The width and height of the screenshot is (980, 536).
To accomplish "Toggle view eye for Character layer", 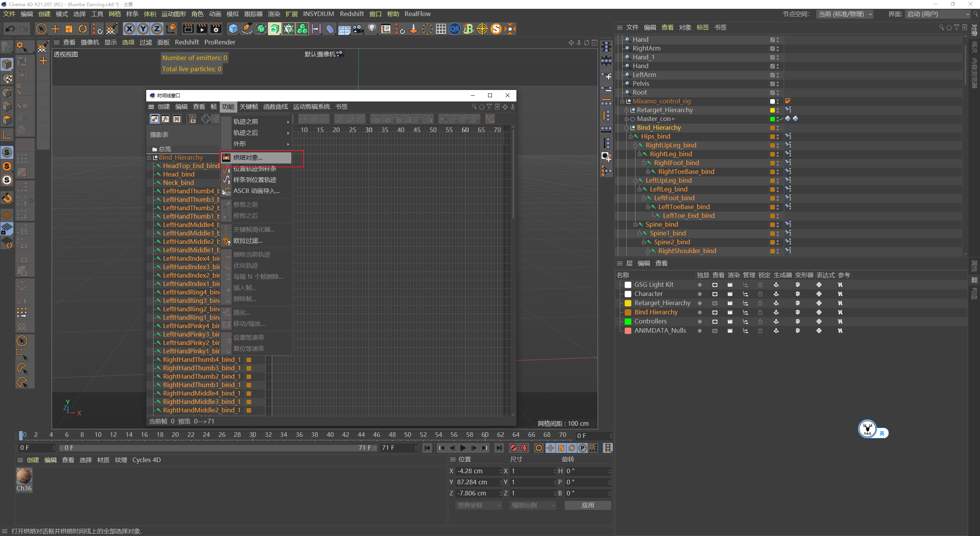I will coord(715,294).
